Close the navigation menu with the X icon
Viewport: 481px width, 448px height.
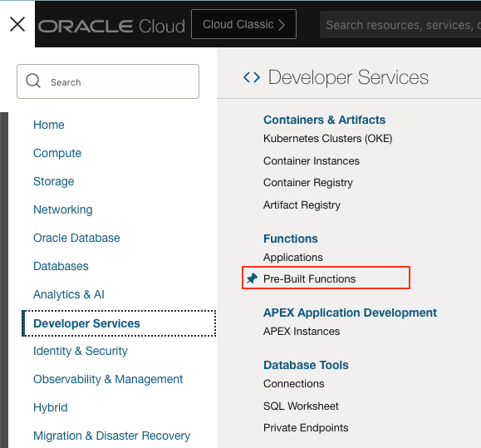pyautogui.click(x=17, y=24)
